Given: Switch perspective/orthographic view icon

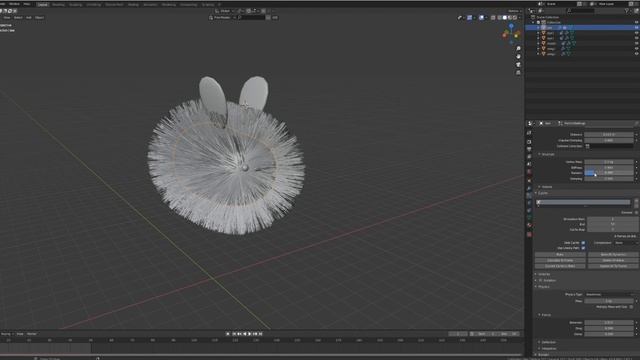Looking at the screenshot, I should tap(518, 73).
